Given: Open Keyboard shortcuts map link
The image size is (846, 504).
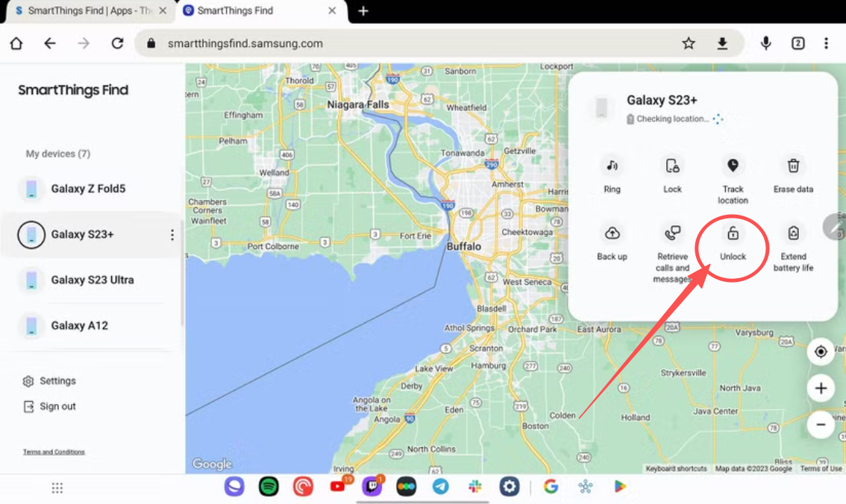Looking at the screenshot, I should coord(676,468).
